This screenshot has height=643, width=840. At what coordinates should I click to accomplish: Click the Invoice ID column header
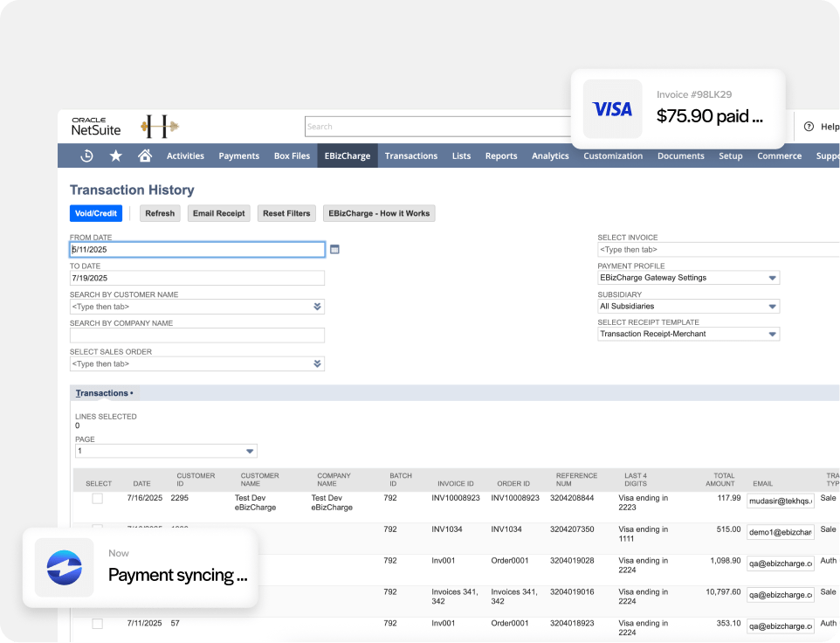[455, 483]
